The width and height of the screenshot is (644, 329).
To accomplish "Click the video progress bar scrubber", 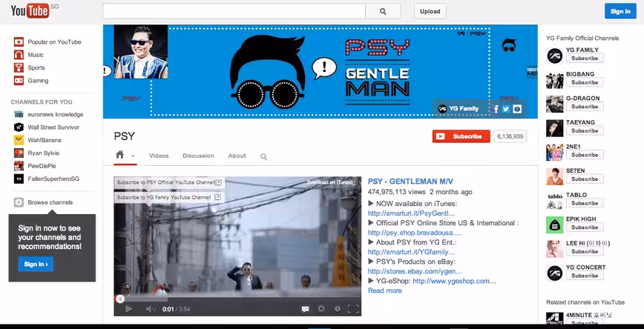I will click(x=120, y=299).
